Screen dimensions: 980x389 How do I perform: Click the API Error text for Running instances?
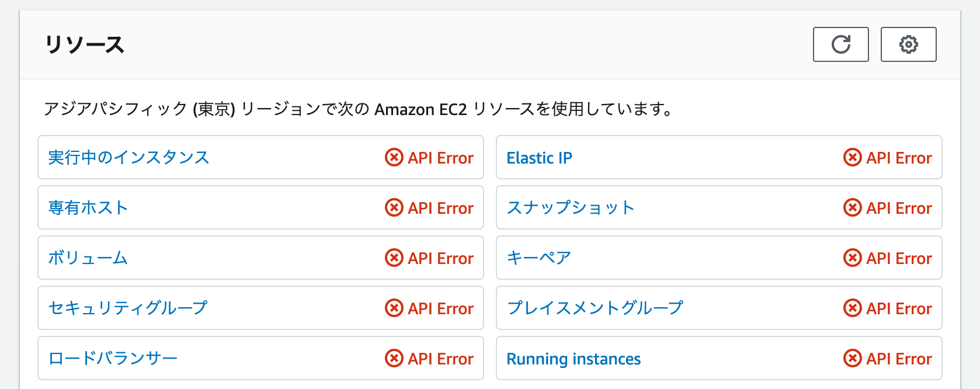click(x=899, y=359)
